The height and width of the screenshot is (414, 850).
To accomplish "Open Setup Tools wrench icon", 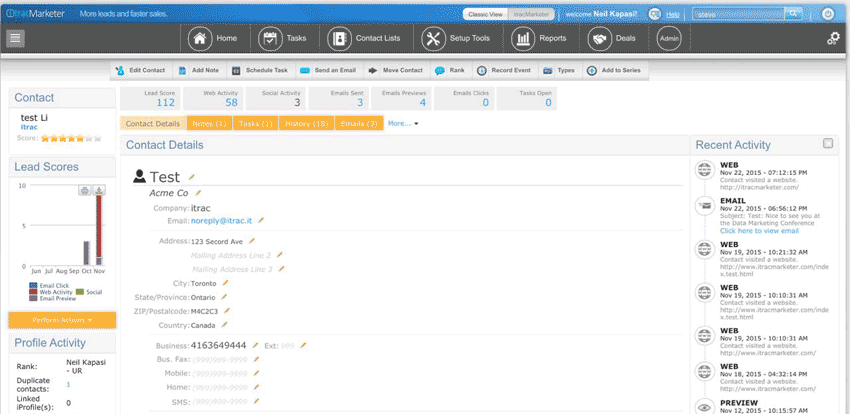I will coord(433,38).
